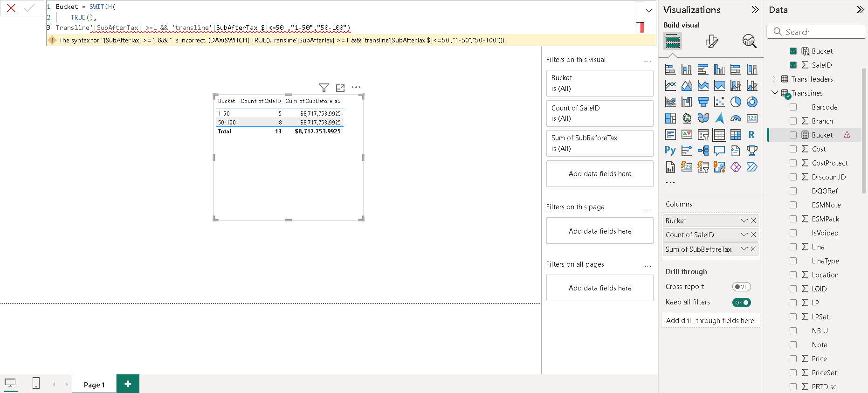The width and height of the screenshot is (868, 393).
Task: Check the Barcode field
Action: pos(793,107)
